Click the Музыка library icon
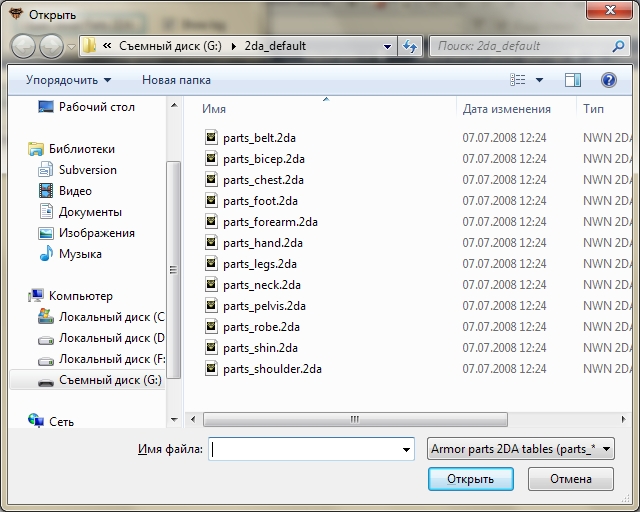 coord(46,254)
